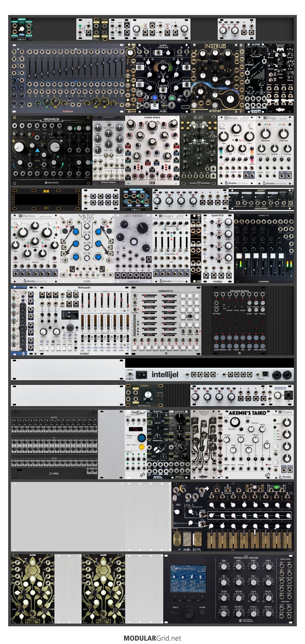This screenshot has height=644, width=305.
Task: Turn the HEADPHONES volume knob
Action: pyautogui.click(x=277, y=395)
